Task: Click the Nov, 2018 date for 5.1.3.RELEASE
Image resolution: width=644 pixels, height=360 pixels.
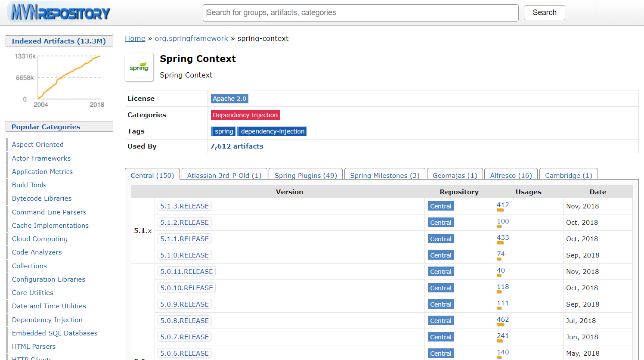Action: click(x=582, y=206)
